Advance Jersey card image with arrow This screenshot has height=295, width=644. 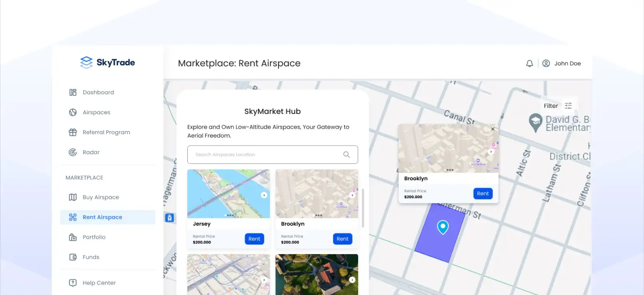tap(264, 195)
